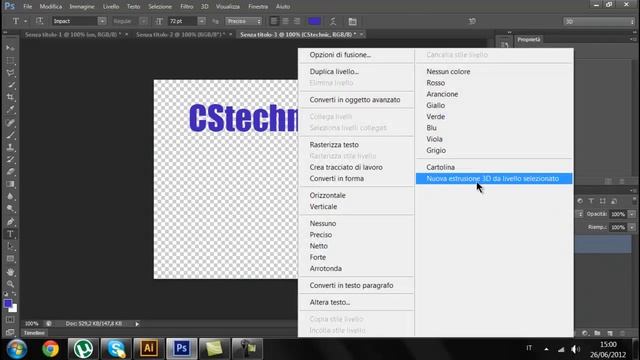Open the Proprietà panel tab
Screen dimensions: 640x360
(x=529, y=40)
